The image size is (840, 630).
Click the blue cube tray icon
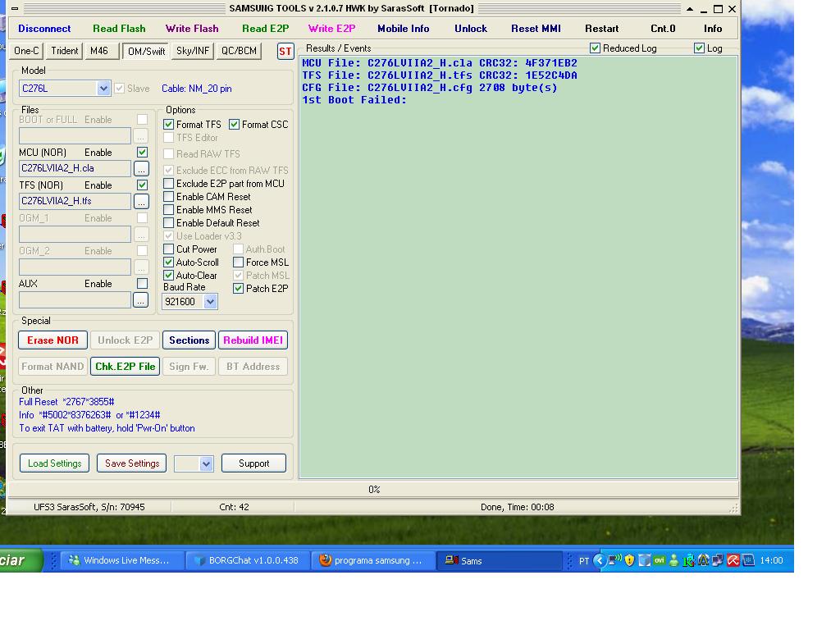click(x=645, y=560)
